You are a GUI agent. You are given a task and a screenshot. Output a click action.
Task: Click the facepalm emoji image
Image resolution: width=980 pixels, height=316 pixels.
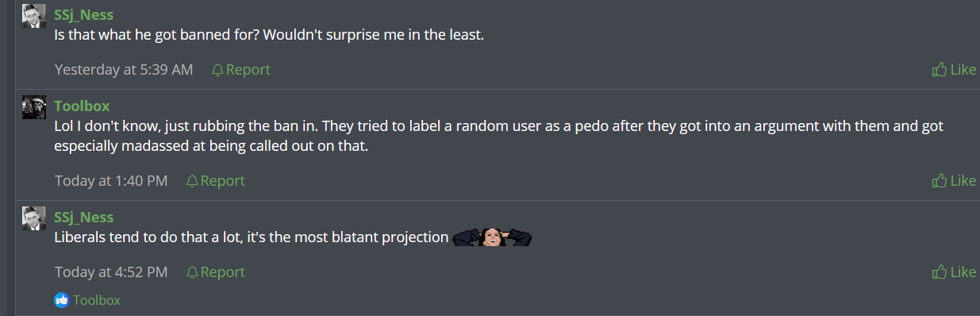tap(492, 237)
